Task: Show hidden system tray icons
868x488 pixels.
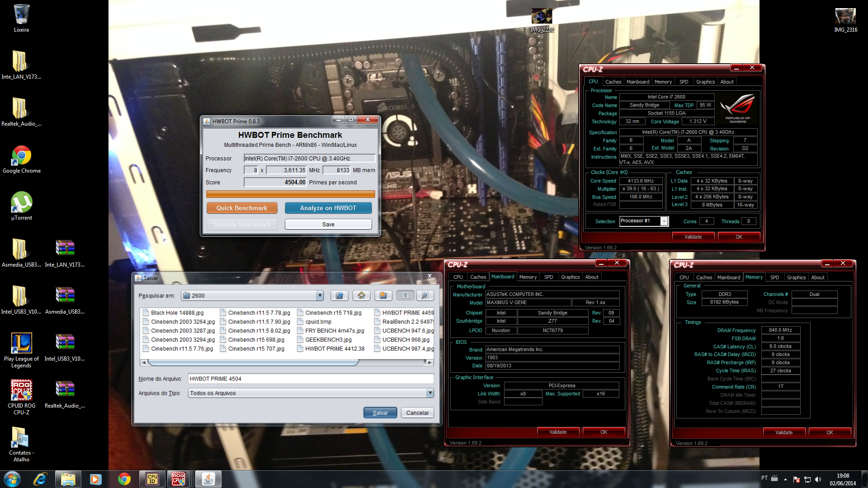Action: click(x=785, y=479)
